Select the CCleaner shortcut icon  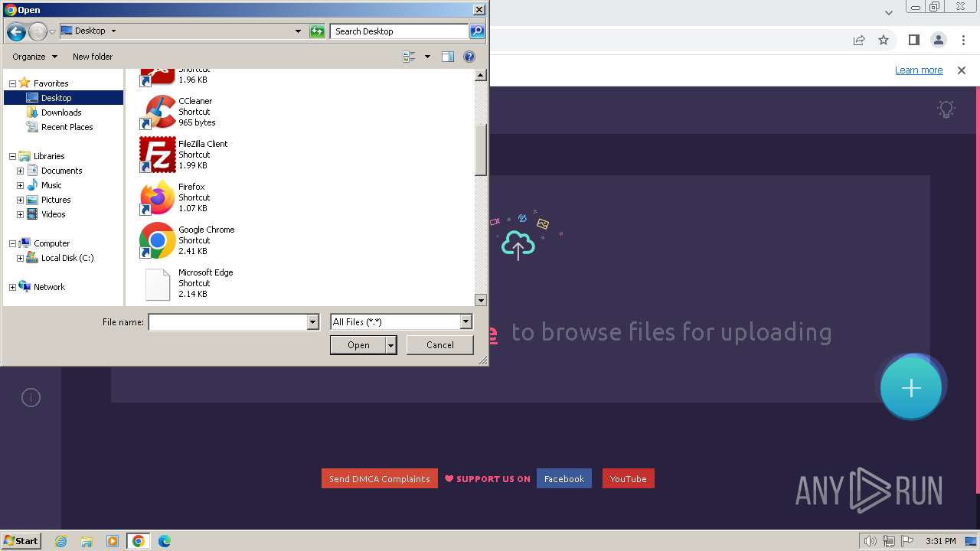(x=158, y=112)
